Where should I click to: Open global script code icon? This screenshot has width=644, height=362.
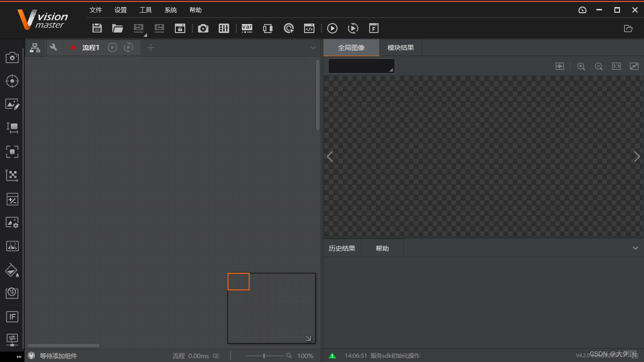pos(309,28)
